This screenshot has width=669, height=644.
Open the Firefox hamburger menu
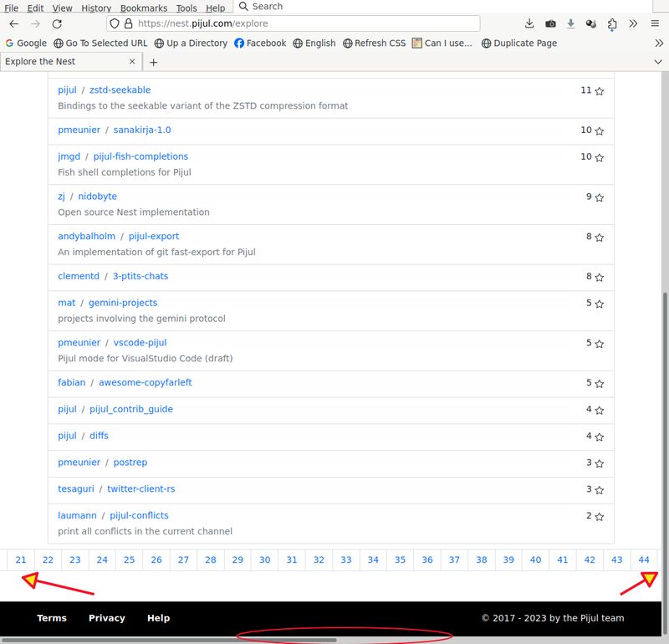pyautogui.click(x=655, y=23)
